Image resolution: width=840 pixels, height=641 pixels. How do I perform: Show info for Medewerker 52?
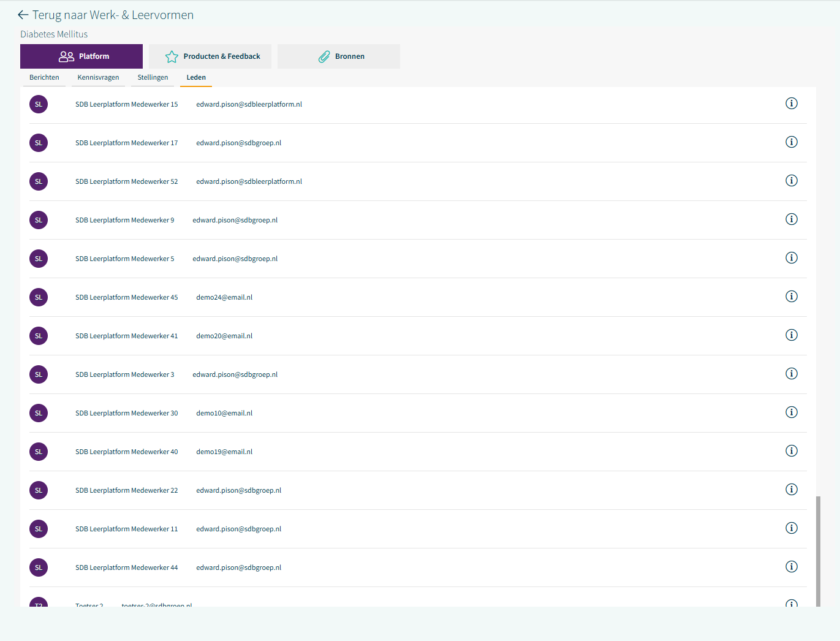coord(791,181)
